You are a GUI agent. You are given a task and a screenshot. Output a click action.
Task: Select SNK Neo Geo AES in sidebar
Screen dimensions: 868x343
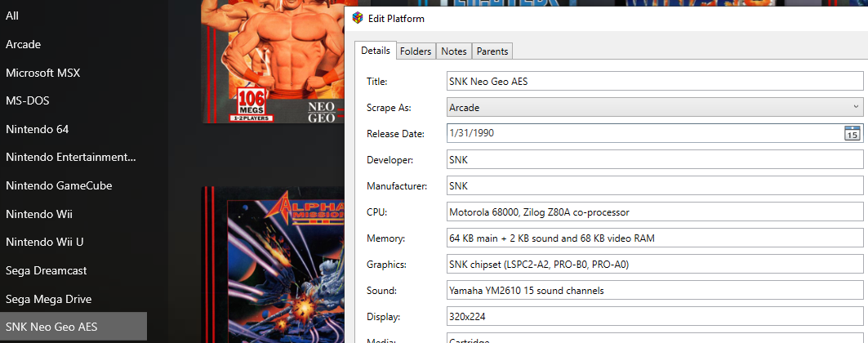(73, 327)
